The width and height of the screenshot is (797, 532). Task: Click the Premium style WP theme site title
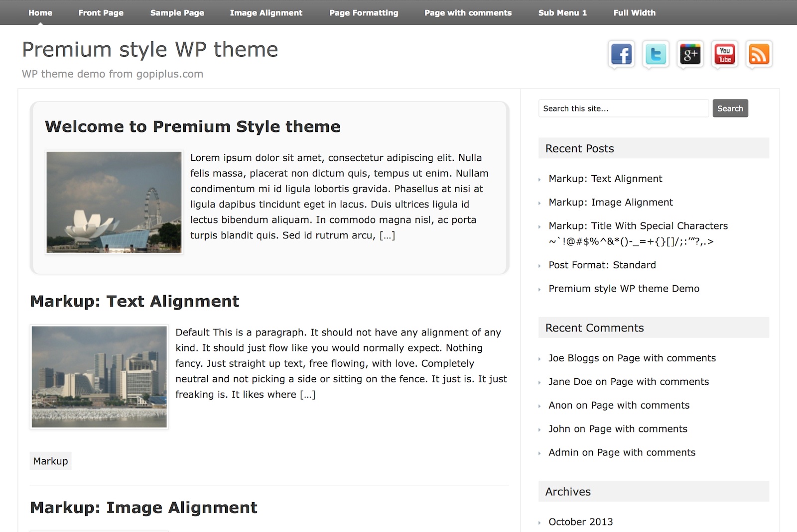pos(150,50)
